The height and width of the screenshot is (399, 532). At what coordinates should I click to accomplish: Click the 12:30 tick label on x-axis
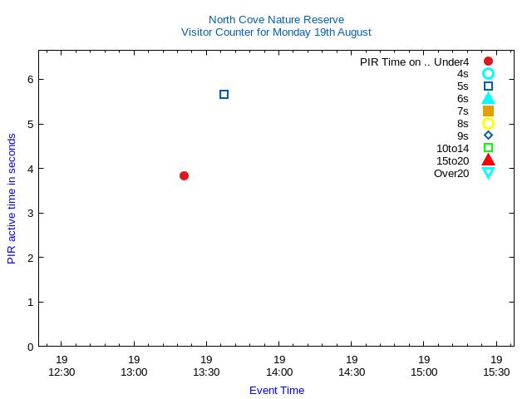(x=62, y=366)
